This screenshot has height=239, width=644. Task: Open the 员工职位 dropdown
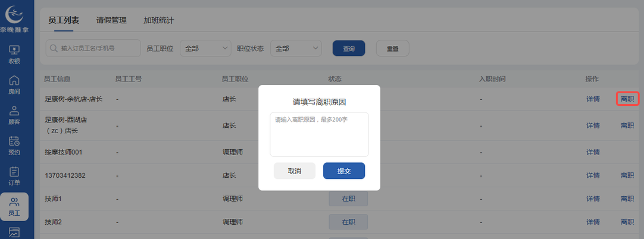click(206, 48)
